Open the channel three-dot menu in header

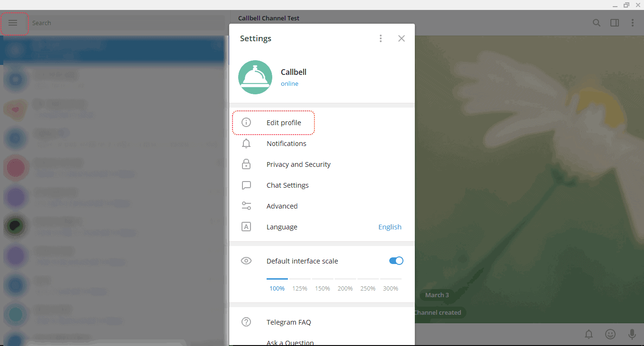tap(633, 23)
